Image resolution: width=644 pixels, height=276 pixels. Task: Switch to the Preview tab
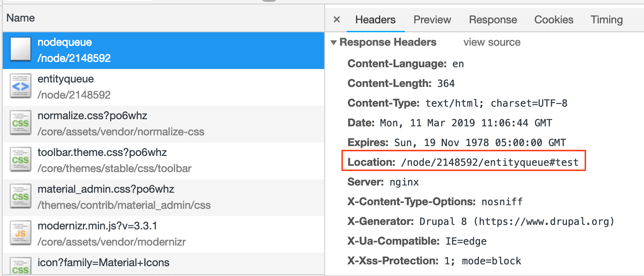[432, 20]
